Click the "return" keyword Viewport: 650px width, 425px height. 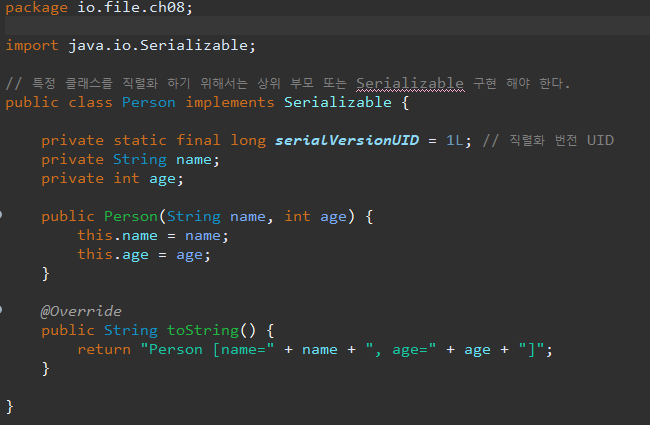[x=104, y=350]
